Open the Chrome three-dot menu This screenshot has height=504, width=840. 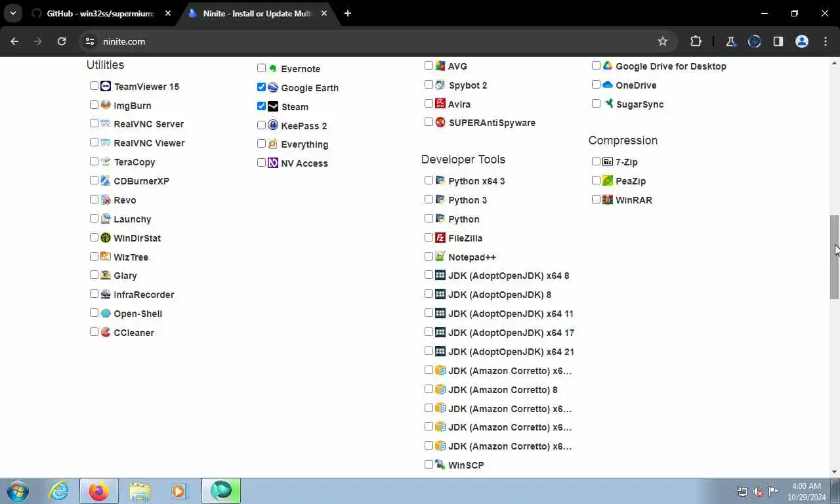click(826, 41)
